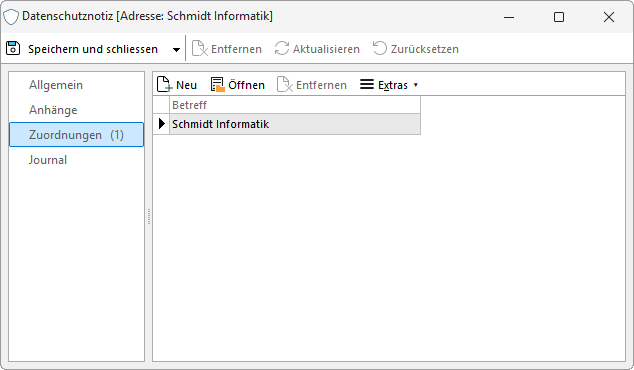Viewport: 634px width, 370px height.
Task: Go to the Journal tab
Action: (x=48, y=160)
